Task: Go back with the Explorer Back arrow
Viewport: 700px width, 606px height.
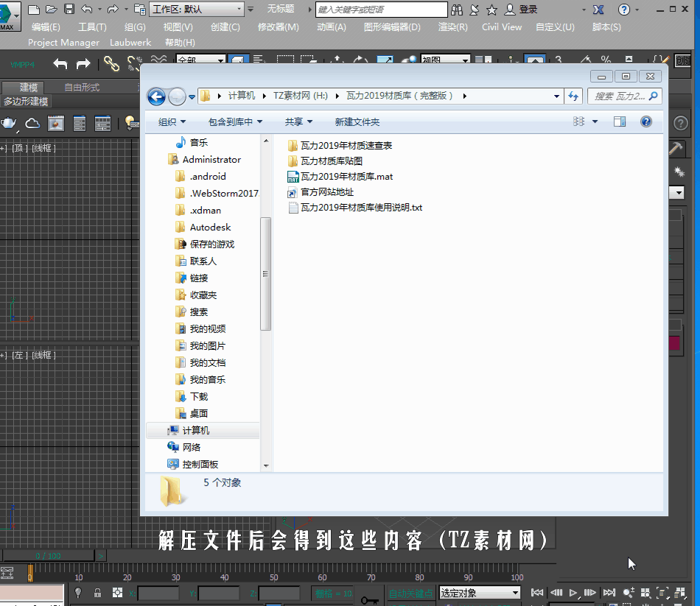Action: [156, 96]
